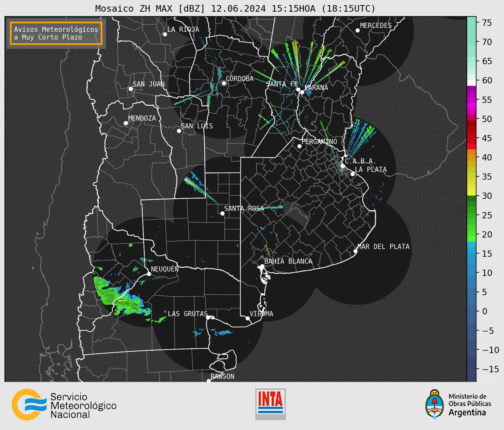This screenshot has height=430, width=504.
Task: Click the MERCEDES city marker
Action: (x=358, y=31)
